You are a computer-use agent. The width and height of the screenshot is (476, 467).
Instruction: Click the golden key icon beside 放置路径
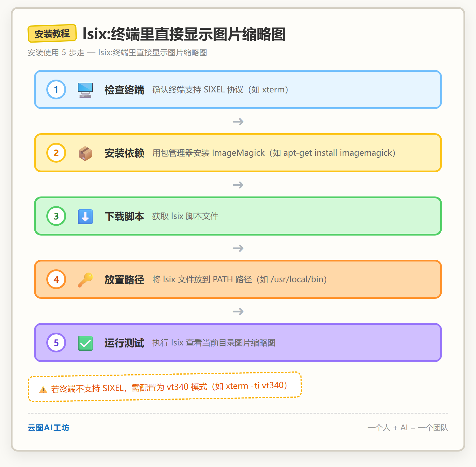85,280
